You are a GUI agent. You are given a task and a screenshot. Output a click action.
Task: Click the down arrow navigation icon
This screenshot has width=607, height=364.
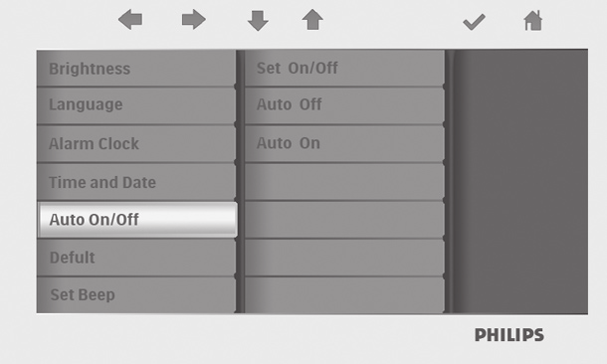258,21
